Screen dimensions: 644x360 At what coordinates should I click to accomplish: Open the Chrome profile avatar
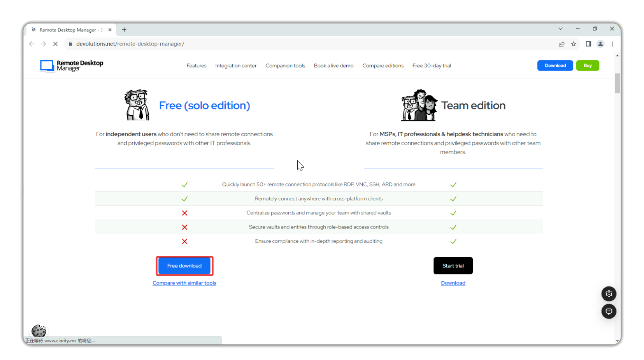600,44
